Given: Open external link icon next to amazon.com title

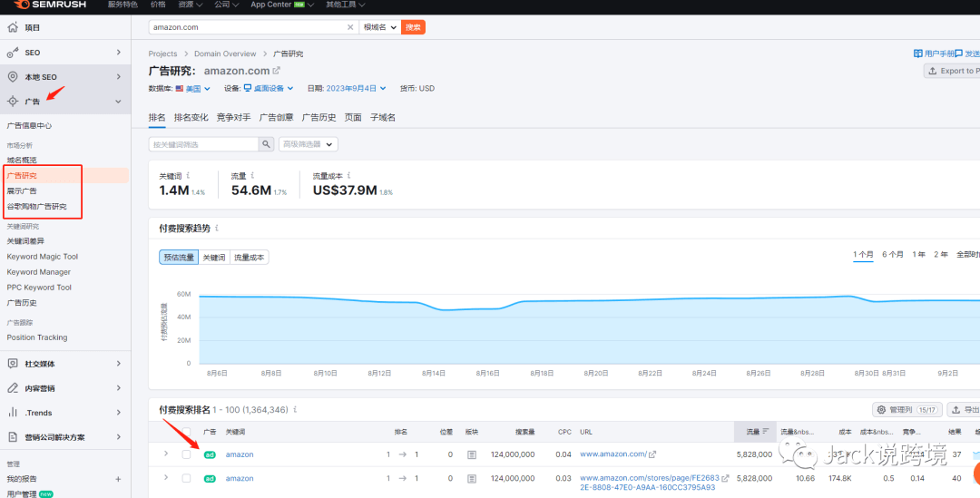Looking at the screenshot, I should [276, 71].
